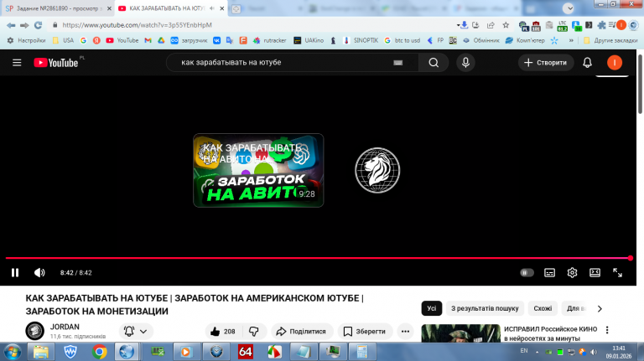Screen dimensions: 644x361
Task: Turn on subtitles in player
Action: [549, 273]
